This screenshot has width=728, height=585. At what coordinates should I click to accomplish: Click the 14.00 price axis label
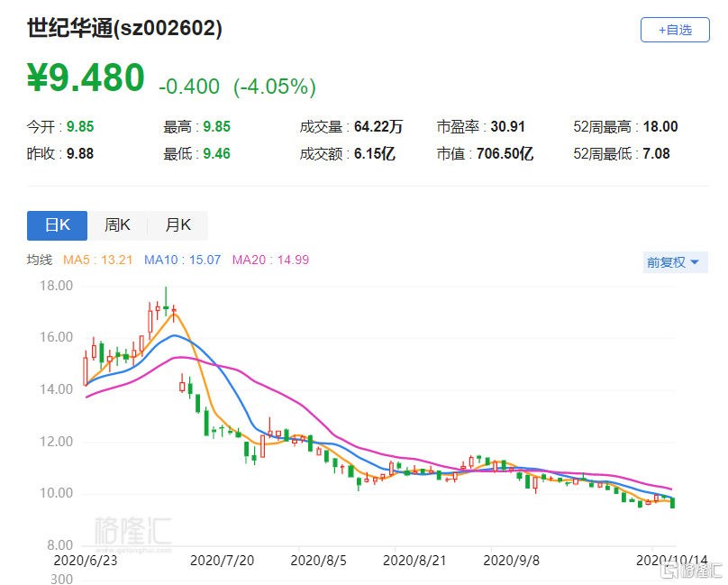[56, 389]
